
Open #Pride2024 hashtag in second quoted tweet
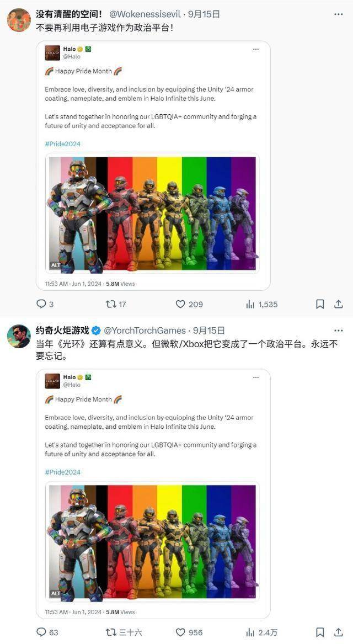pyautogui.click(x=62, y=472)
